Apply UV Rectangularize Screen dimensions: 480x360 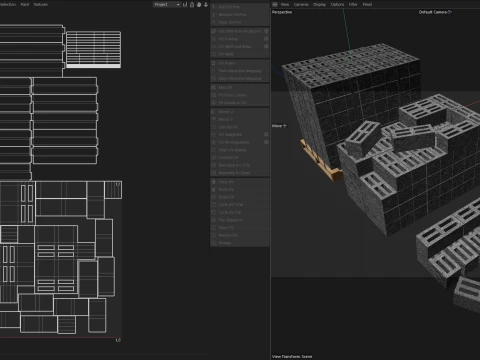click(237, 142)
